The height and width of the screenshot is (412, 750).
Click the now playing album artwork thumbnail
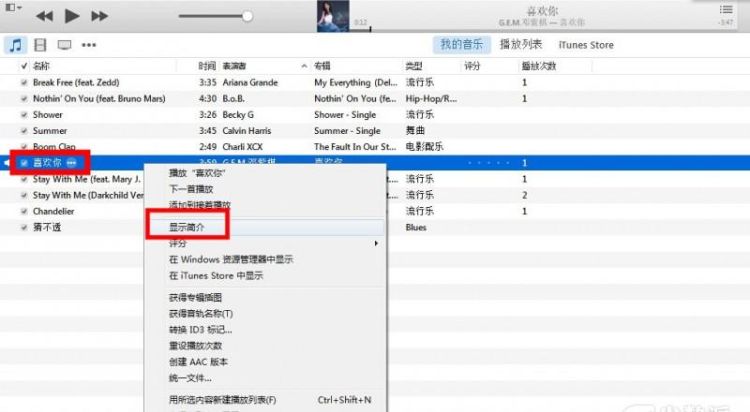tap(333, 16)
